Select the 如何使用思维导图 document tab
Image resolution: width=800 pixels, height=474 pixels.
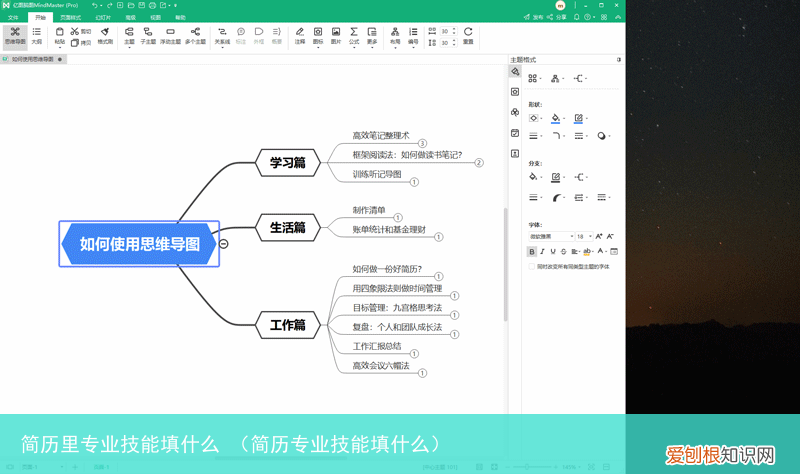click(33, 59)
